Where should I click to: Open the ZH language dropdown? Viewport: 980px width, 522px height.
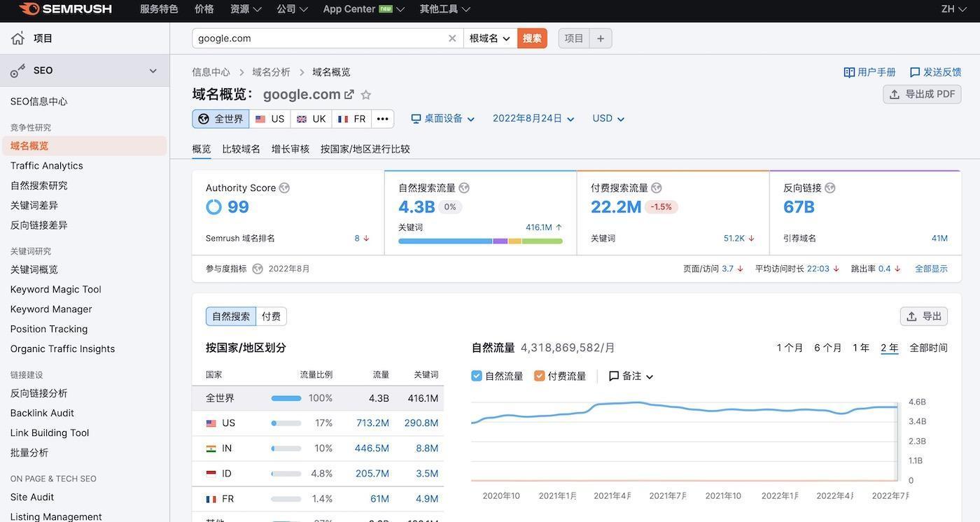[953, 9]
